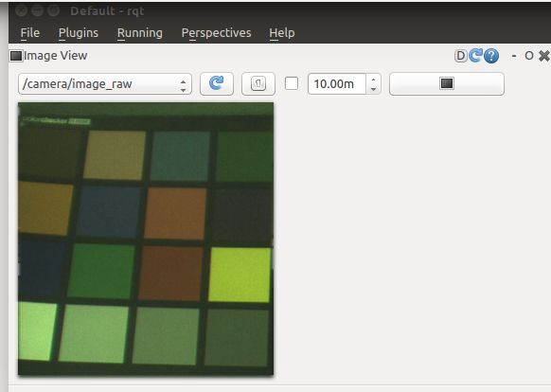Open the Running menu
Viewport: 551px width, 392px height.
(140, 33)
